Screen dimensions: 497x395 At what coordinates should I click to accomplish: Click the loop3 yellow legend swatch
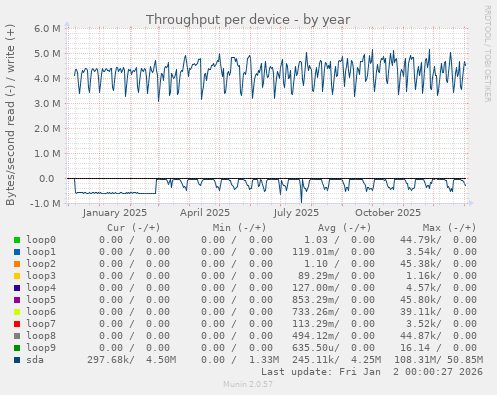point(17,276)
